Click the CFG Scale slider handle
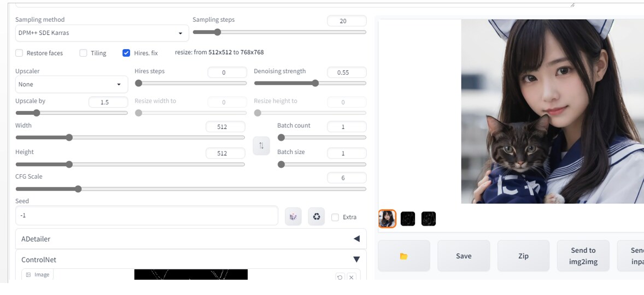This screenshot has width=644, height=295. click(78, 189)
